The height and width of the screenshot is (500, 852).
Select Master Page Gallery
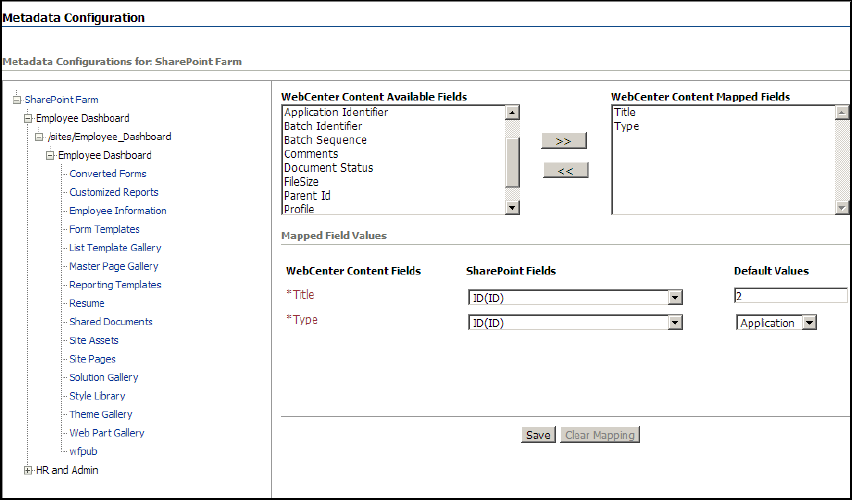point(114,266)
